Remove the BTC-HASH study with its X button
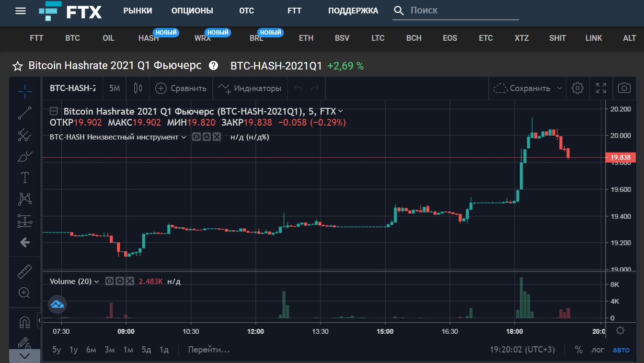 click(217, 137)
